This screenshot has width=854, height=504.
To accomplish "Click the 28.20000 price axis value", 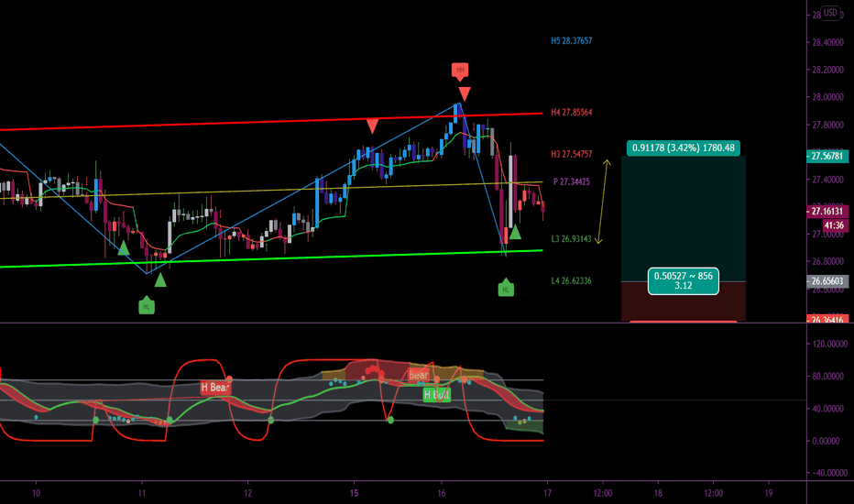I will [827, 70].
